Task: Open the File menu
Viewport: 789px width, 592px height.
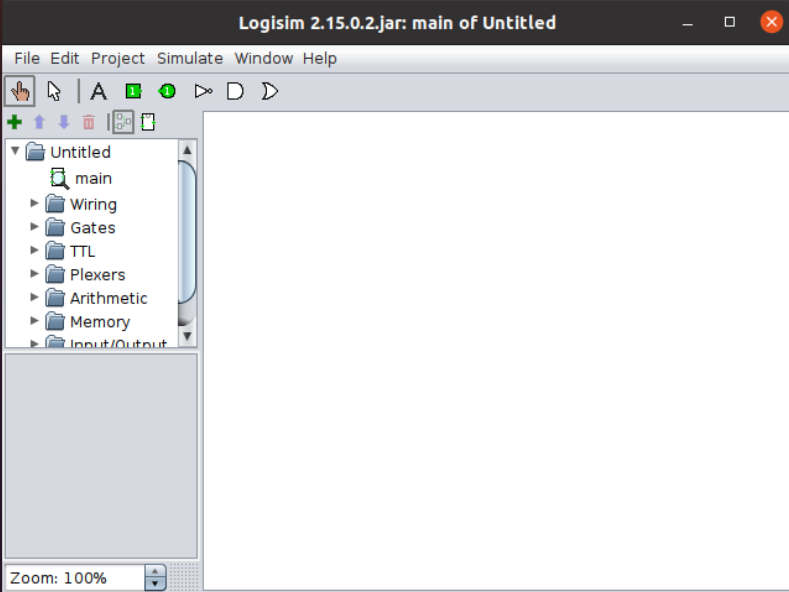Action: [x=27, y=58]
